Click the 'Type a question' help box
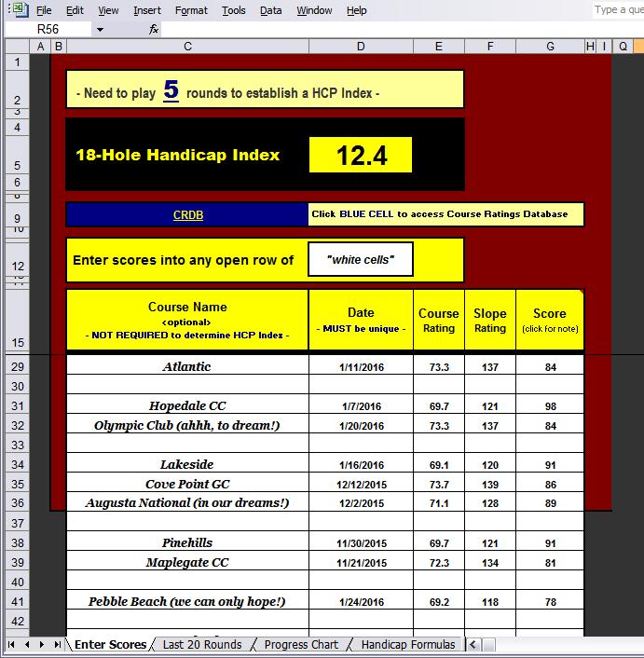Viewport: 644px width, 658px height. pyautogui.click(x=618, y=9)
